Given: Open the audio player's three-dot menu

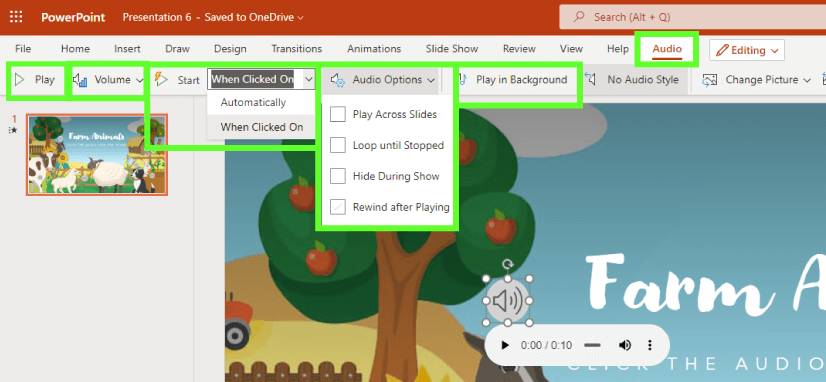Looking at the screenshot, I should [x=650, y=345].
